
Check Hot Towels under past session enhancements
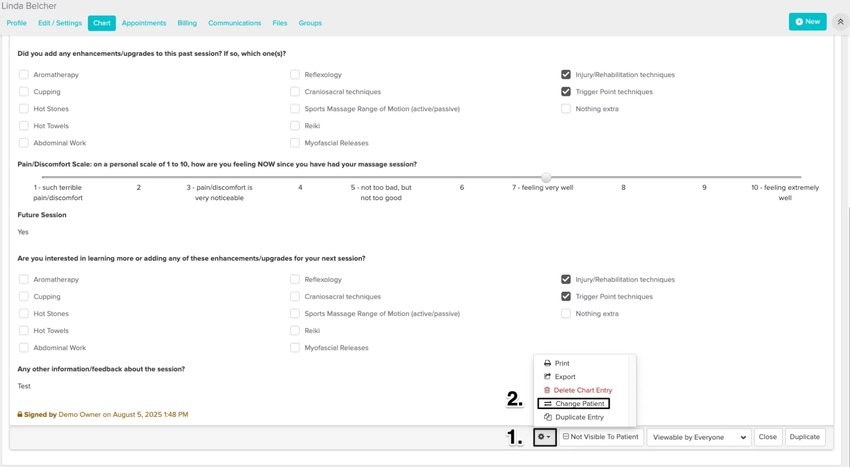click(24, 126)
